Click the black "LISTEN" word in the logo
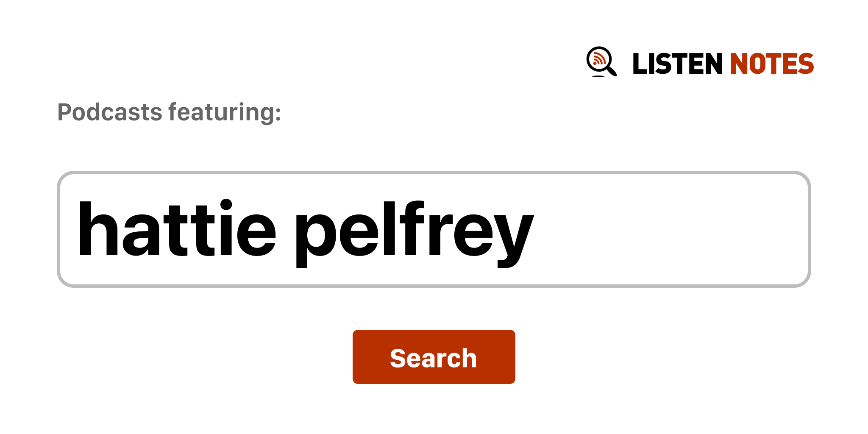The width and height of the screenshot is (868, 434). tap(677, 64)
